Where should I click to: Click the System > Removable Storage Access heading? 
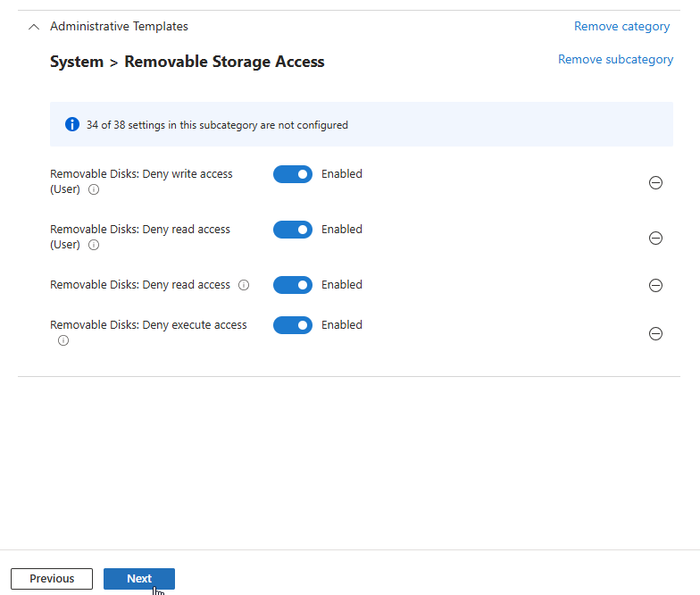point(187,62)
